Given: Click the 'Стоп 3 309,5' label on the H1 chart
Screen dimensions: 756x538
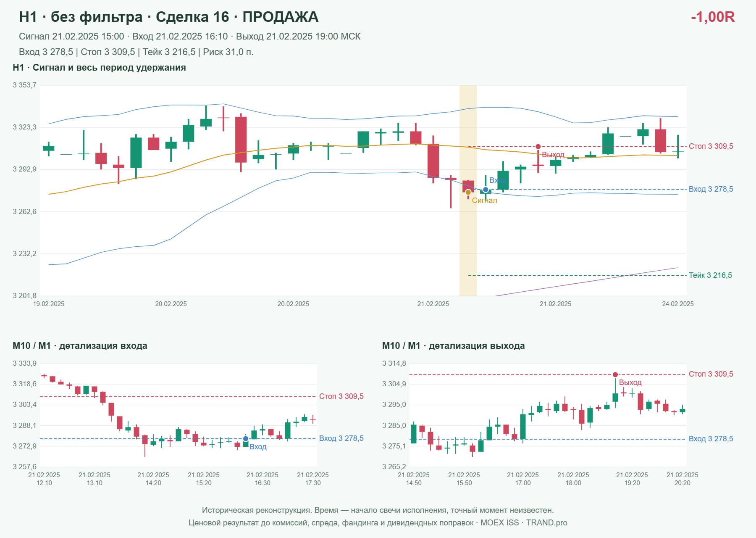Looking at the screenshot, I should pos(711,146).
